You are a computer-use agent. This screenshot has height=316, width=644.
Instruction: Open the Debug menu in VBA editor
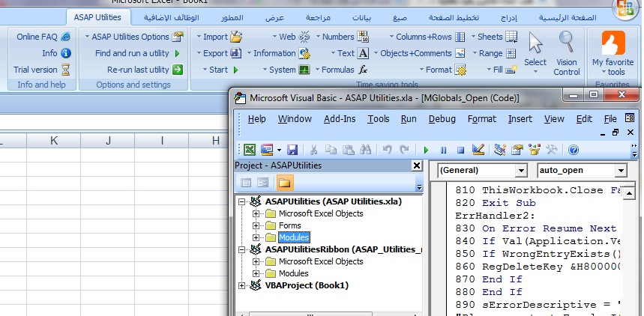(442, 119)
